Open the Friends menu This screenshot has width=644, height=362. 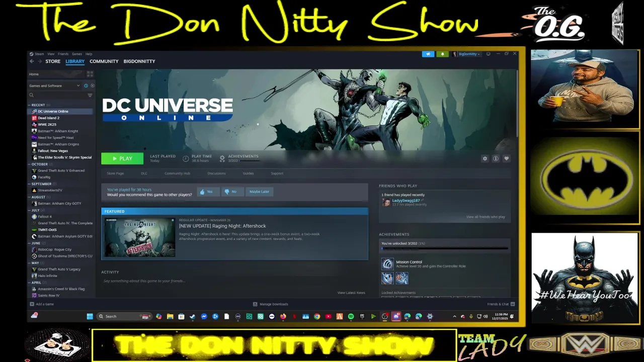pos(63,54)
